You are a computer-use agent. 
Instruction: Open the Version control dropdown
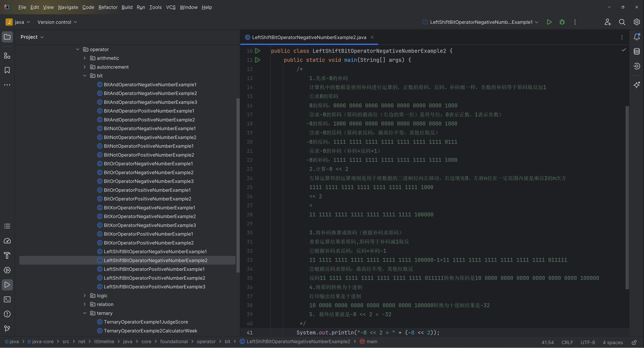coord(57,22)
